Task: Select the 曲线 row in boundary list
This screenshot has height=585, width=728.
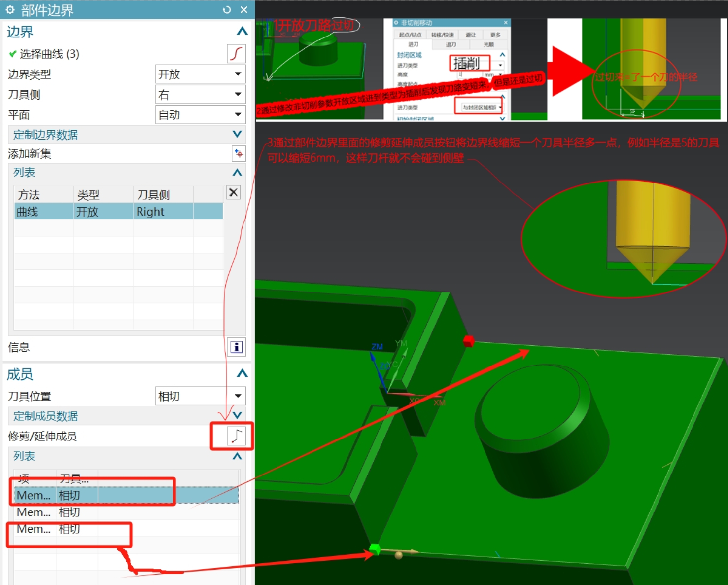Action: tap(119, 212)
